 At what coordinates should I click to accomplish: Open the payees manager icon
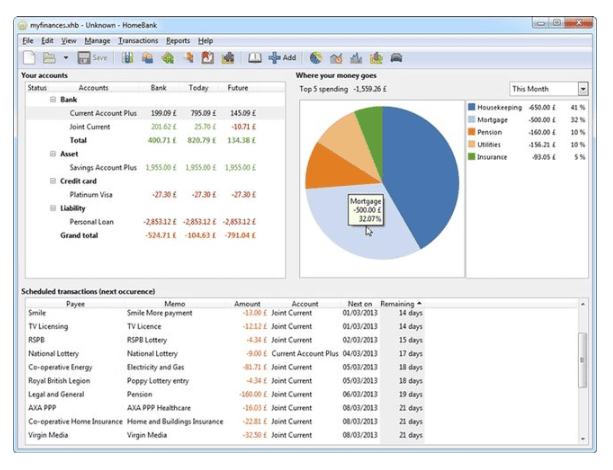147,58
